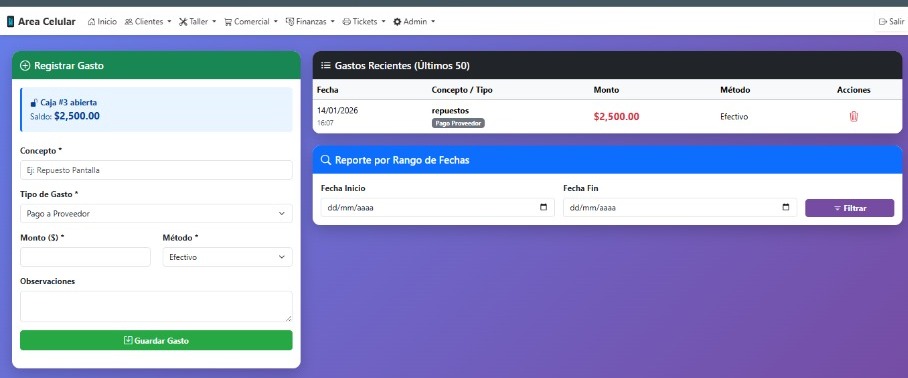Click the 16:07 time text
Image resolution: width=908 pixels, height=378 pixels.
[325, 123]
